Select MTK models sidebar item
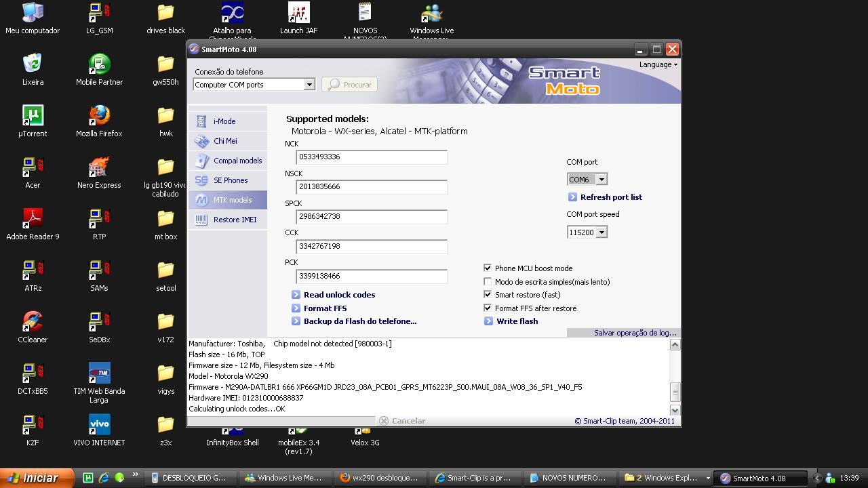The width and height of the screenshot is (868, 488). [x=228, y=200]
